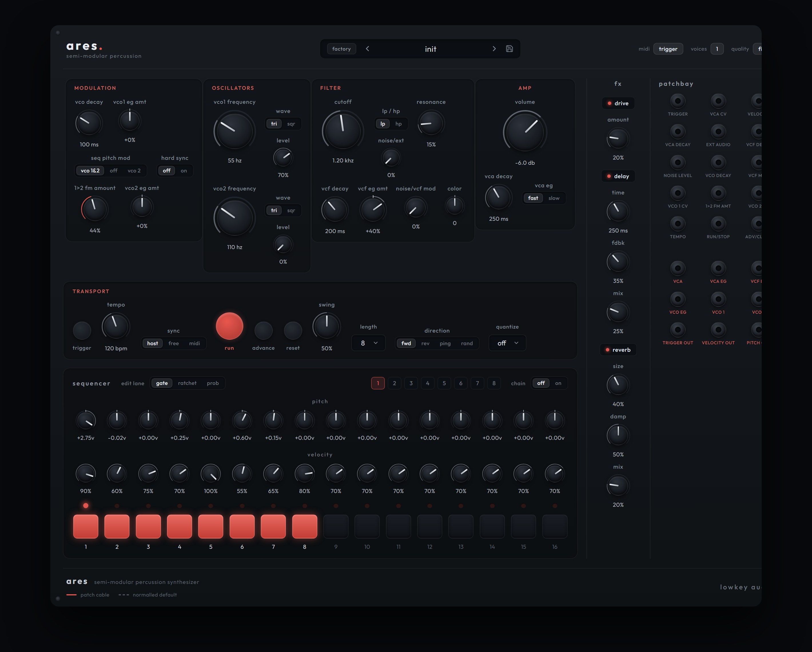Click the VCA output jack

[x=678, y=268]
